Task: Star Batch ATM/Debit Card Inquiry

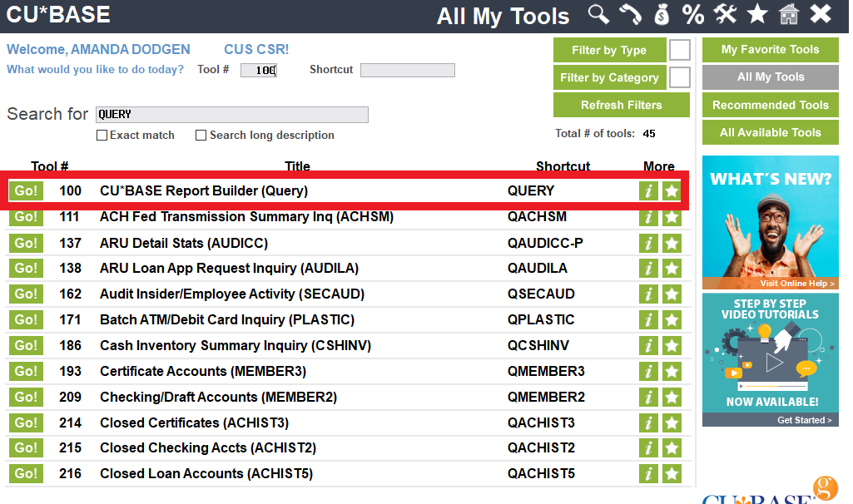Action: (x=672, y=319)
